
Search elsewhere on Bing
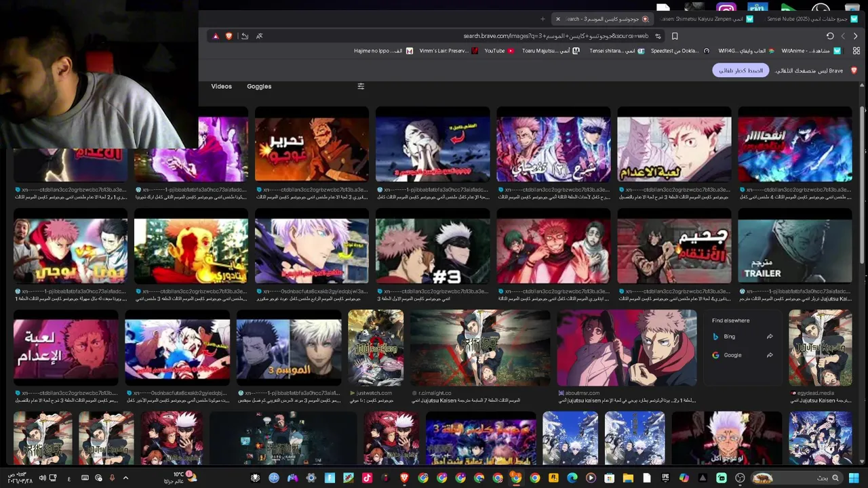pyautogui.click(x=743, y=336)
